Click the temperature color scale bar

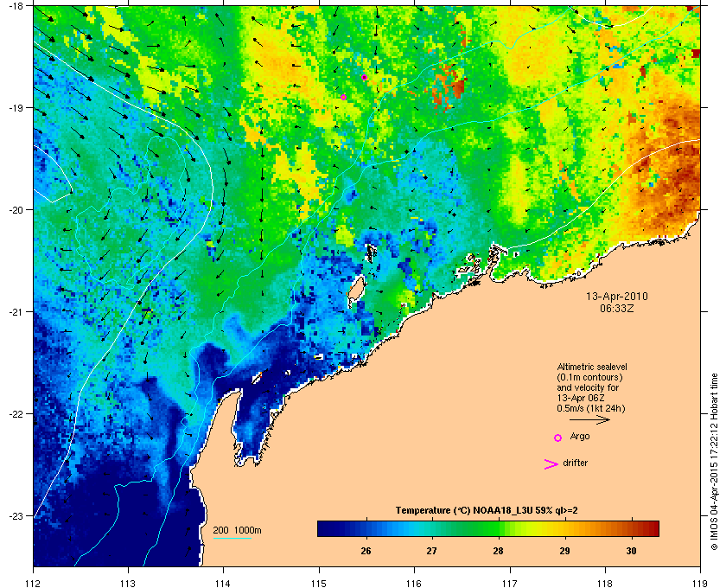(488, 528)
